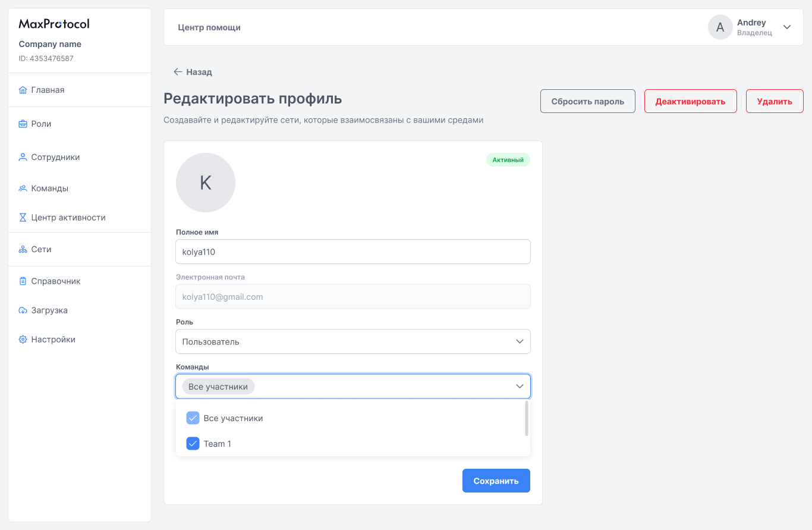Click the disabled email field kolya110@gmail.com
The height and width of the screenshot is (530, 812).
(353, 296)
